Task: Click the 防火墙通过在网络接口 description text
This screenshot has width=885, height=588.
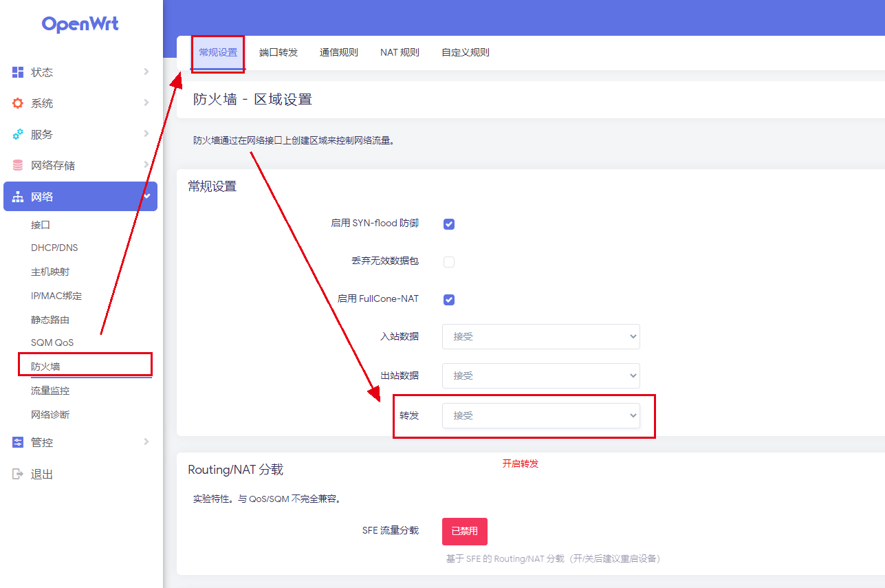Action: pos(296,140)
